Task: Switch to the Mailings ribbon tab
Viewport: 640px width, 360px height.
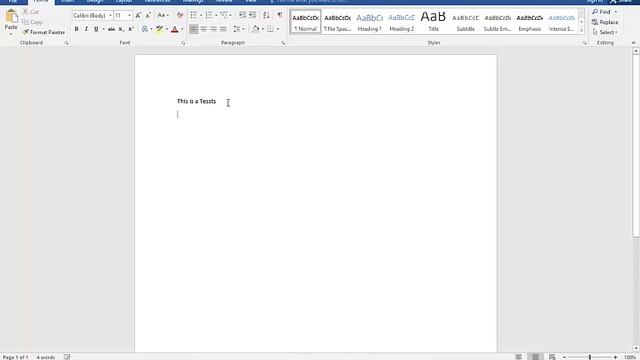Action: coord(193,1)
